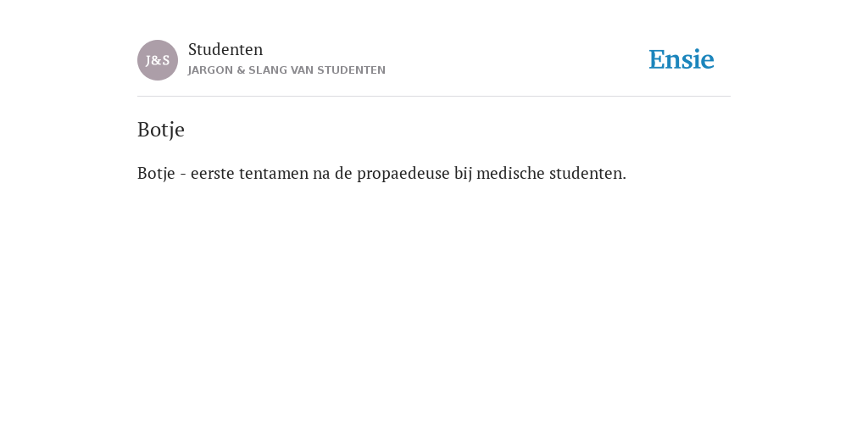This screenshot has height=434, width=868.
Task: Open the Studenten author name
Action: pyautogui.click(x=225, y=49)
